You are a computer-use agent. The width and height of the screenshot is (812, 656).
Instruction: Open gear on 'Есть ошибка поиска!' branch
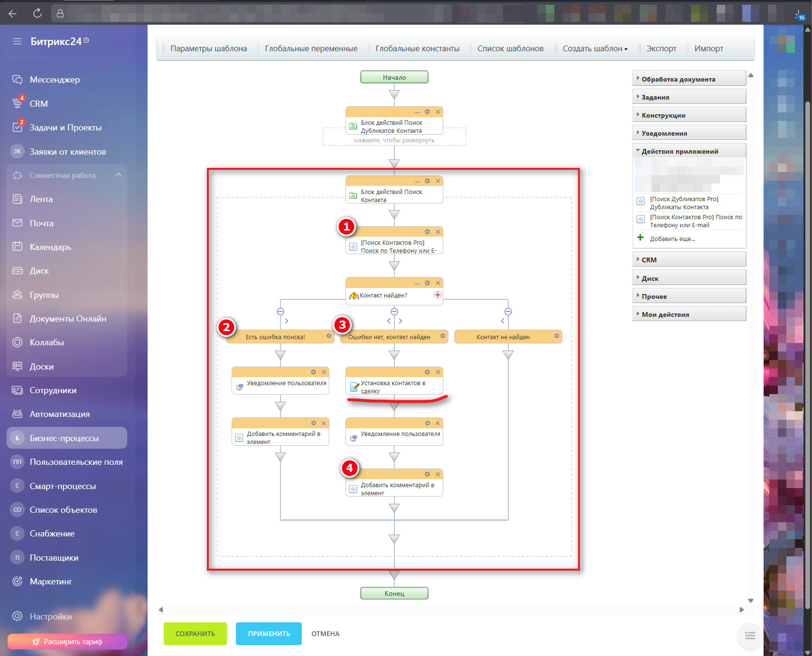tap(329, 336)
